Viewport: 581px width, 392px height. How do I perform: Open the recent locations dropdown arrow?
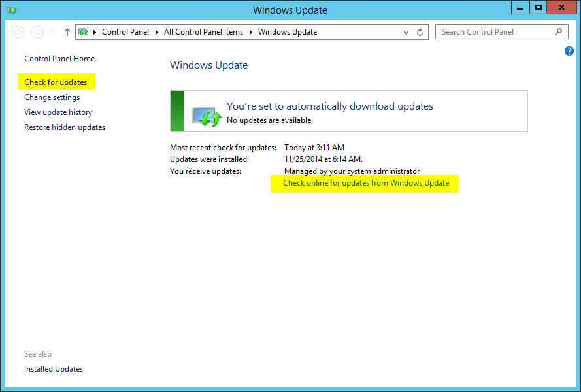point(53,32)
